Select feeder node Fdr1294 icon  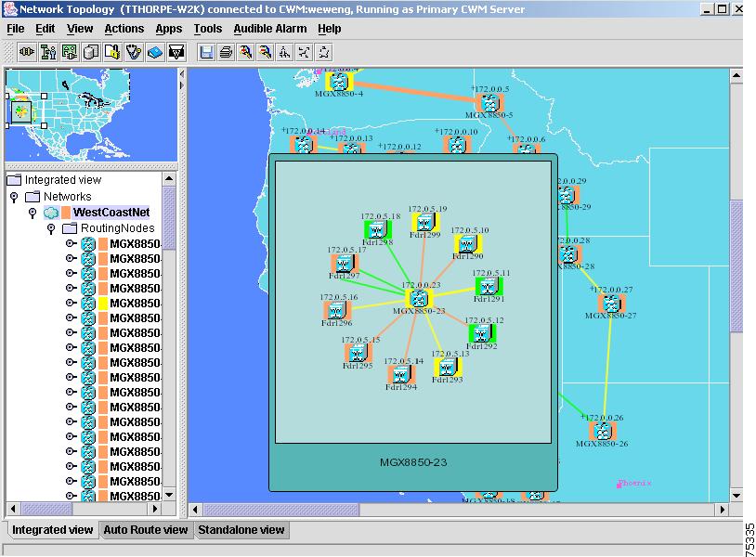400,374
